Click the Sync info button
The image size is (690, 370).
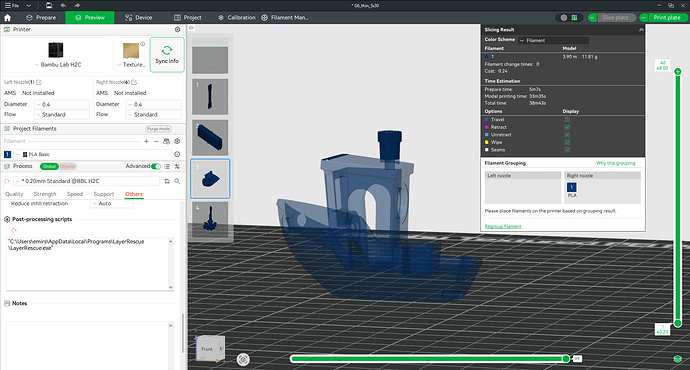(x=167, y=55)
